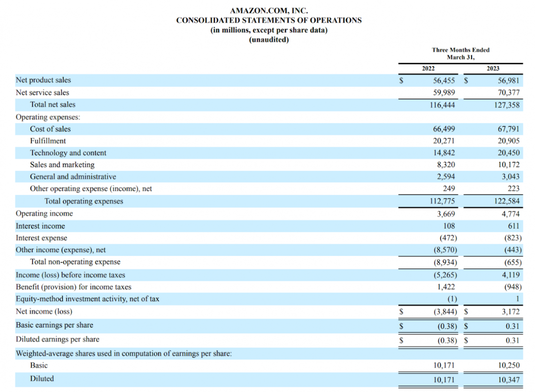The image size is (535, 392).
Task: Click total net sales value 116,444
Action: click(442, 105)
